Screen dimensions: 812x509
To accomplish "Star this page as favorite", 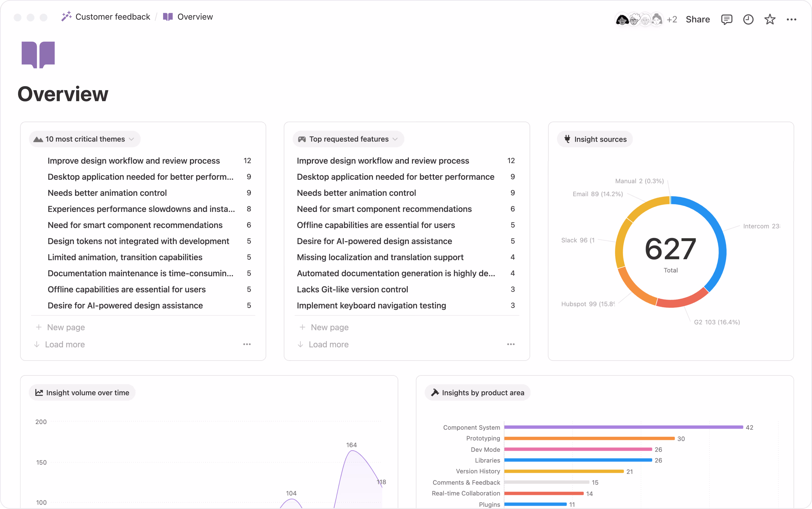I will tap(770, 19).
